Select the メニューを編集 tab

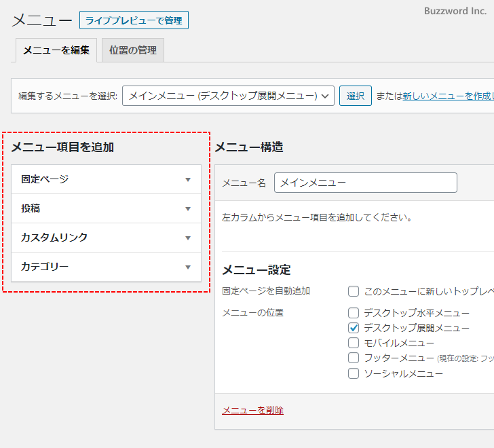coord(56,50)
